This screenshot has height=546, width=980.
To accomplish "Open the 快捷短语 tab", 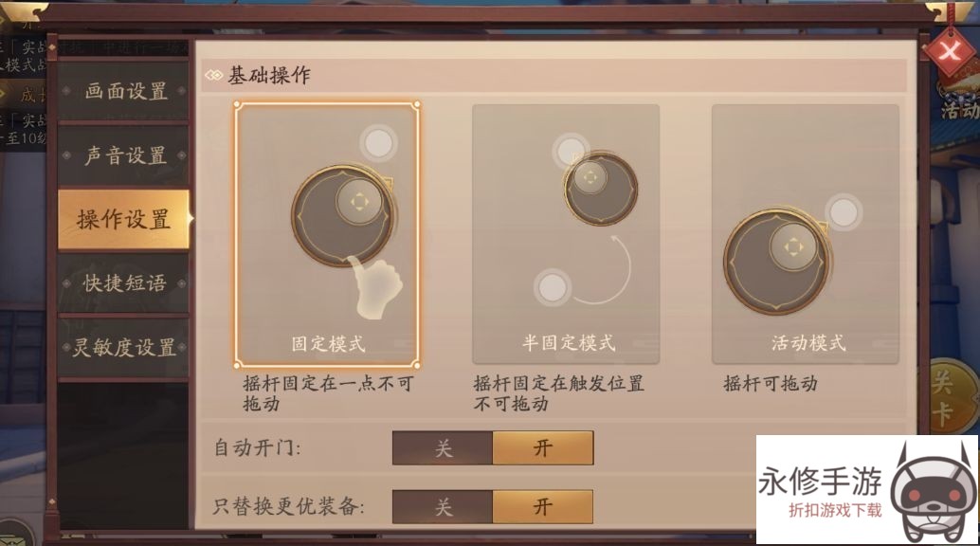I will (123, 283).
